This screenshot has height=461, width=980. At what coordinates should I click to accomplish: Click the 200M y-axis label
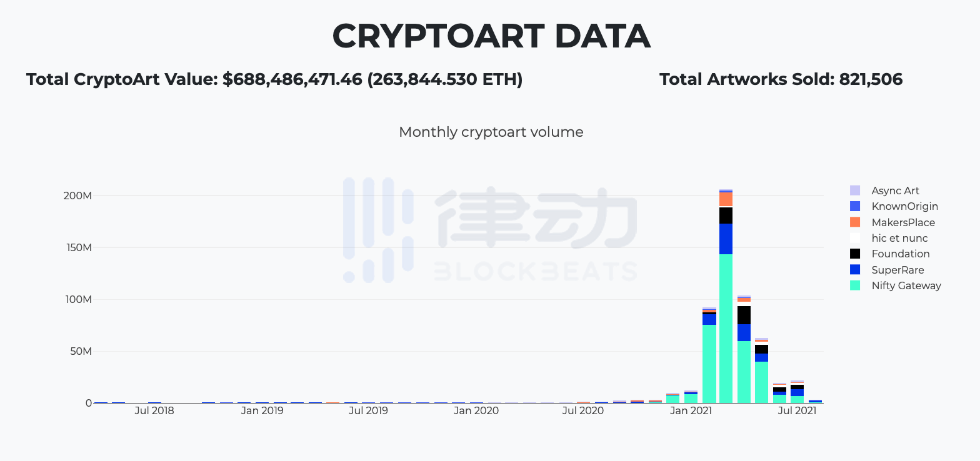pos(77,196)
